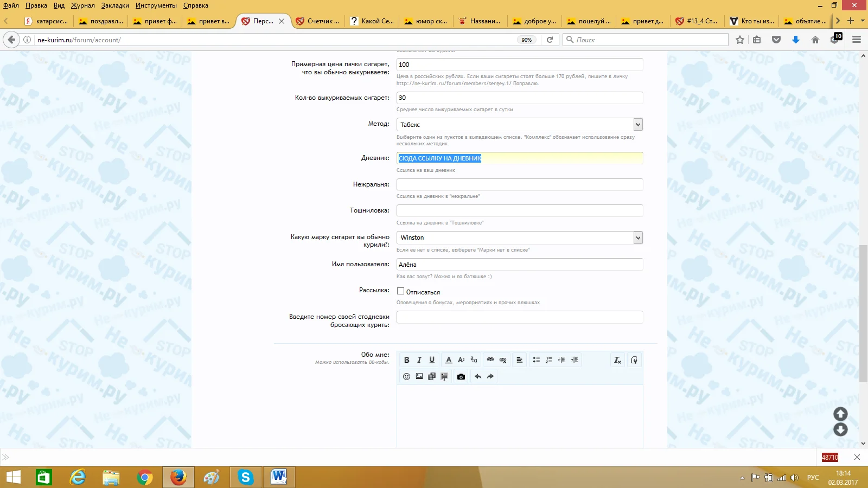Undo last edit in the editor

click(x=478, y=376)
